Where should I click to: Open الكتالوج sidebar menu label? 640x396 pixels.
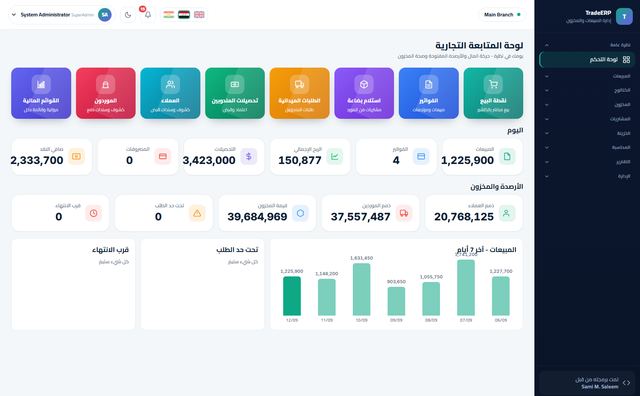(x=622, y=91)
